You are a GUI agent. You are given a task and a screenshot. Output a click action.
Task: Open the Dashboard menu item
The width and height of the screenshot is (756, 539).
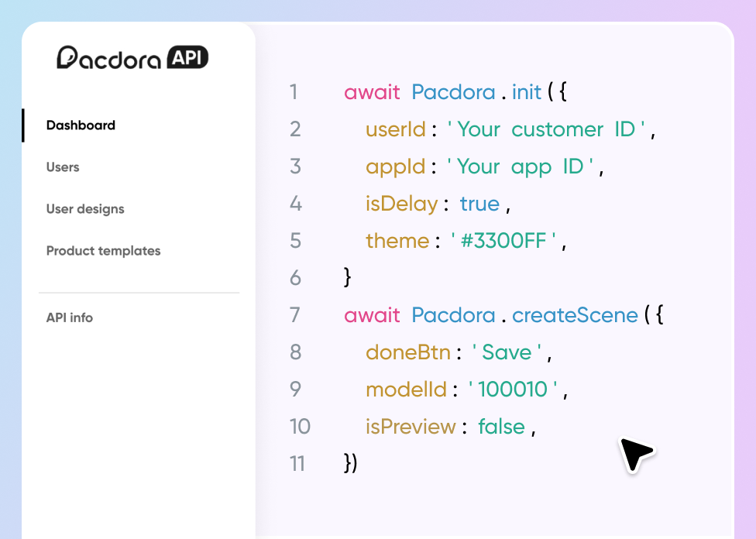[81, 125]
